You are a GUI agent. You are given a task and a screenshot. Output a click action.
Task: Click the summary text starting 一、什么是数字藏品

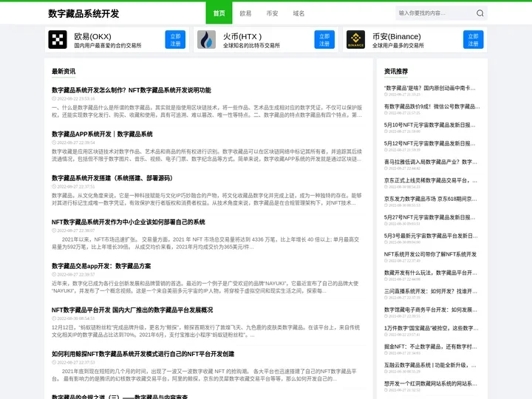tap(207, 112)
